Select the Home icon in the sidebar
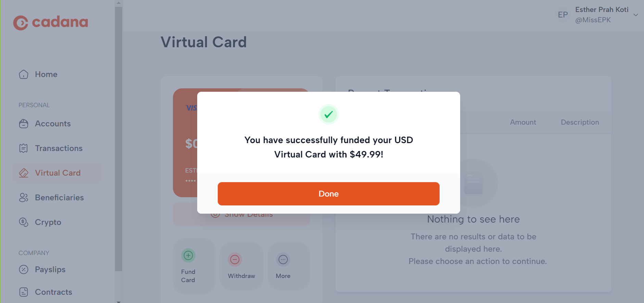Screen dimensions: 644x303 coord(23,74)
